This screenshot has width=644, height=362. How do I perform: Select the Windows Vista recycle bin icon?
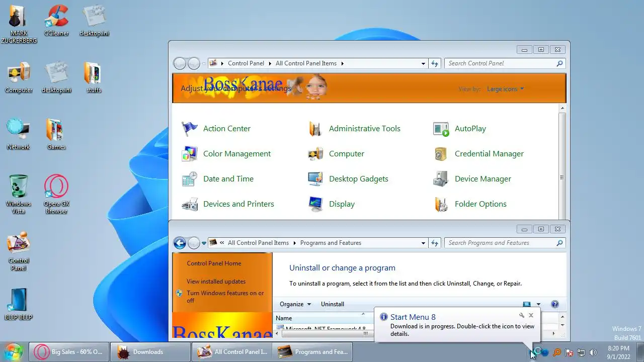click(x=19, y=194)
